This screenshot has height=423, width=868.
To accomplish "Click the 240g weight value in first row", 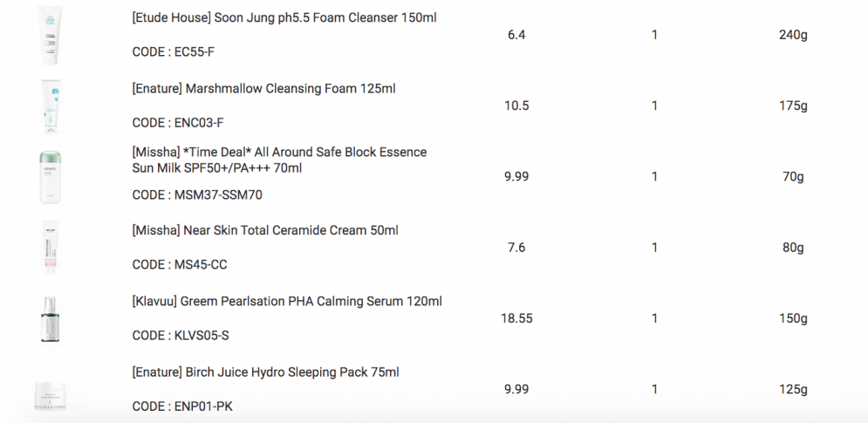I will tap(793, 35).
